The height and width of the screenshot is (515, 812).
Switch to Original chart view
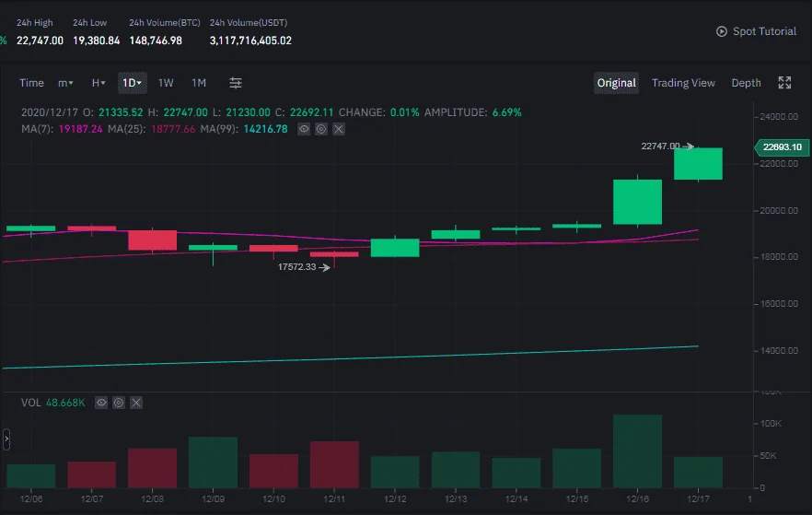click(616, 83)
